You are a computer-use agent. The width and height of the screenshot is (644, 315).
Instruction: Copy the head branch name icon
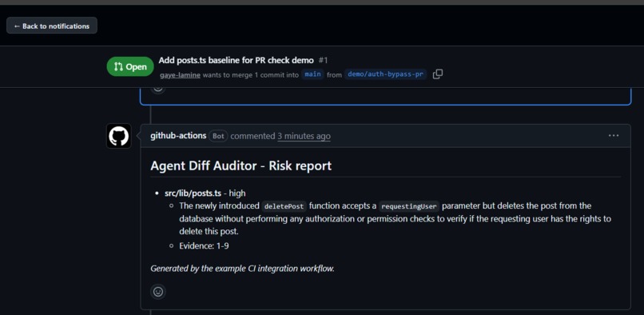point(438,74)
